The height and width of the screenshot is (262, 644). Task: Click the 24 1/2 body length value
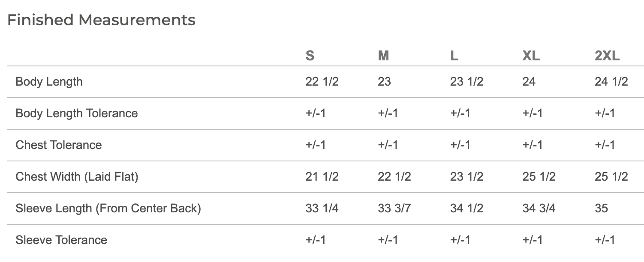click(611, 82)
